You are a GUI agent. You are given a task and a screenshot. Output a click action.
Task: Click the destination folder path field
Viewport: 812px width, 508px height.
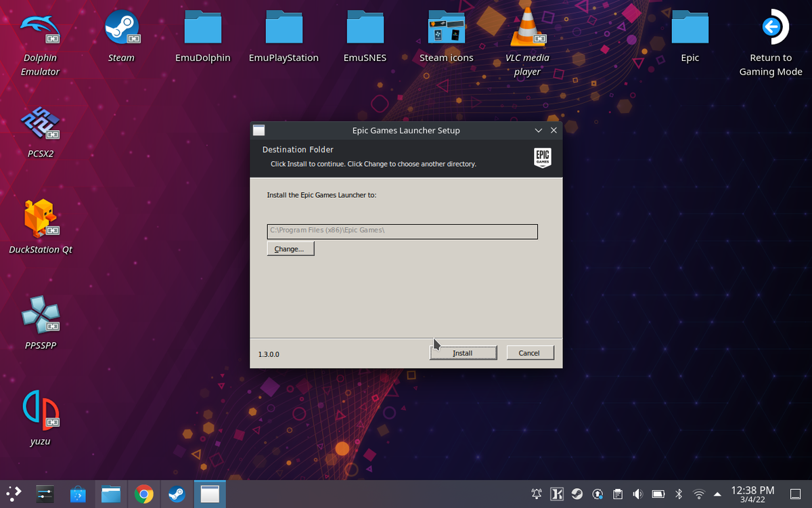tap(402, 231)
